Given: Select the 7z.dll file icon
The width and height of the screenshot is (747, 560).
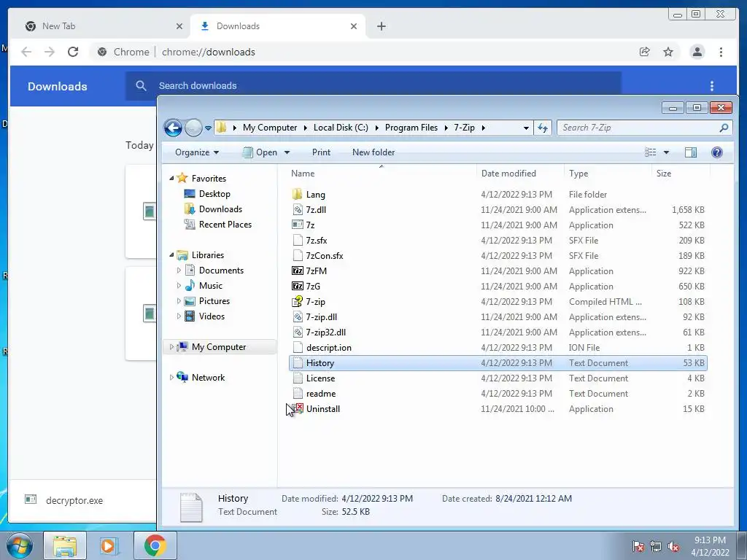Looking at the screenshot, I should click(x=298, y=209).
